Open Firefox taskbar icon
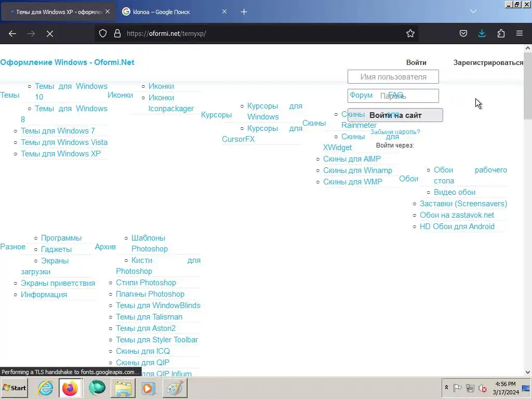This screenshot has height=399, width=532. click(x=70, y=388)
